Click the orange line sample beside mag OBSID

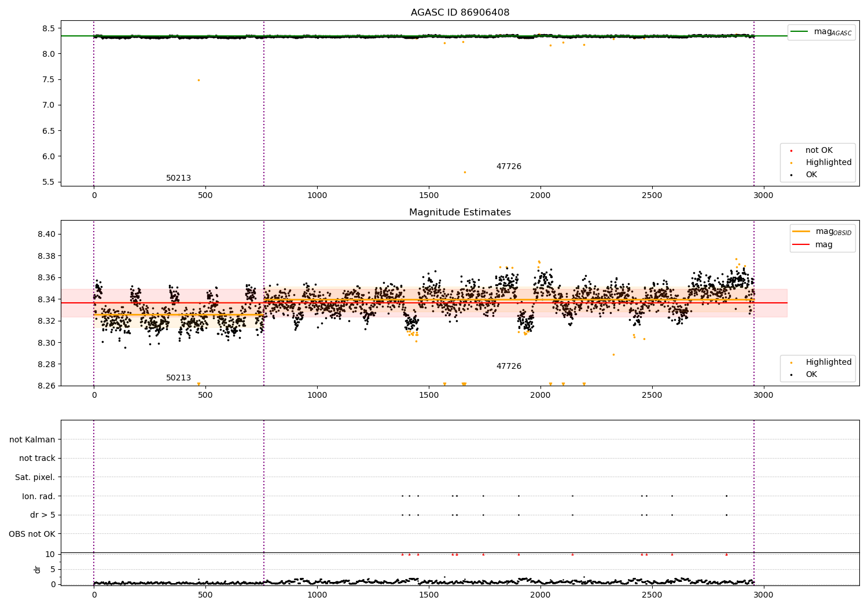click(x=801, y=232)
